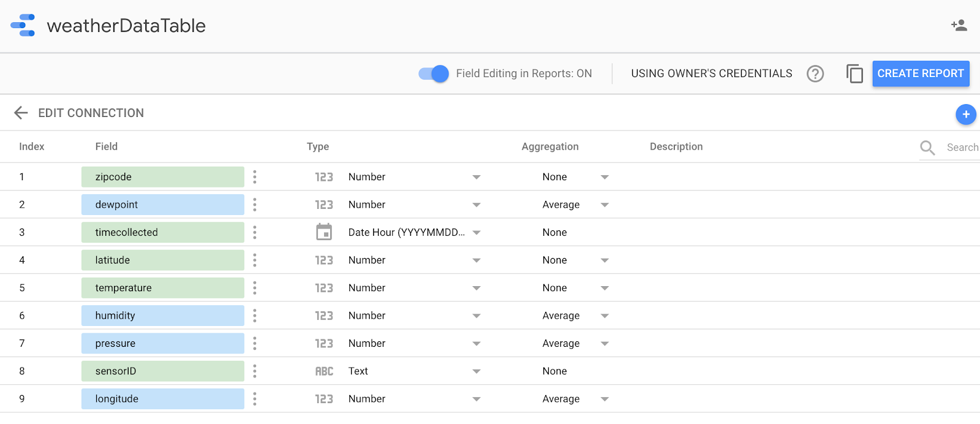Select the blue pressure field chip

(x=162, y=344)
